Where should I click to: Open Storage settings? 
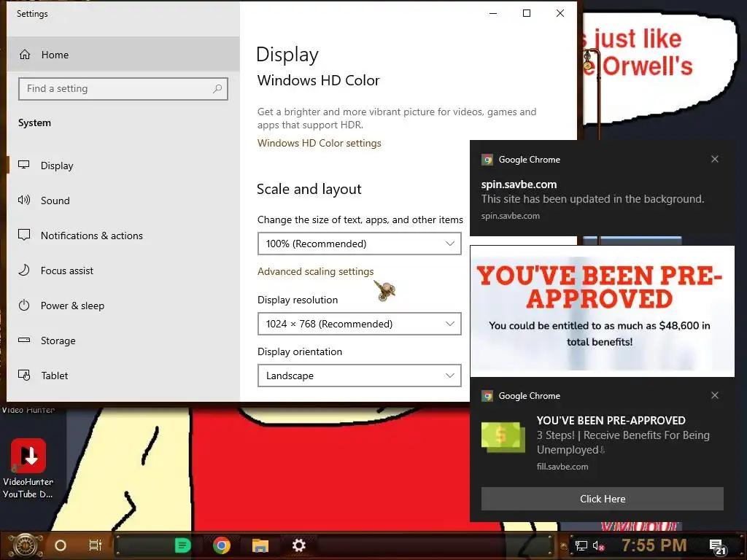123,341
